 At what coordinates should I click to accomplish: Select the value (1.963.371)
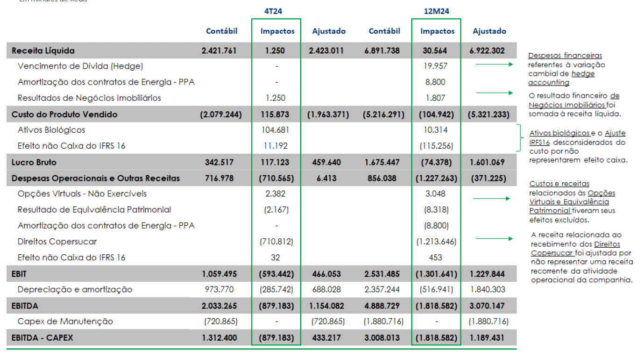[x=328, y=115]
